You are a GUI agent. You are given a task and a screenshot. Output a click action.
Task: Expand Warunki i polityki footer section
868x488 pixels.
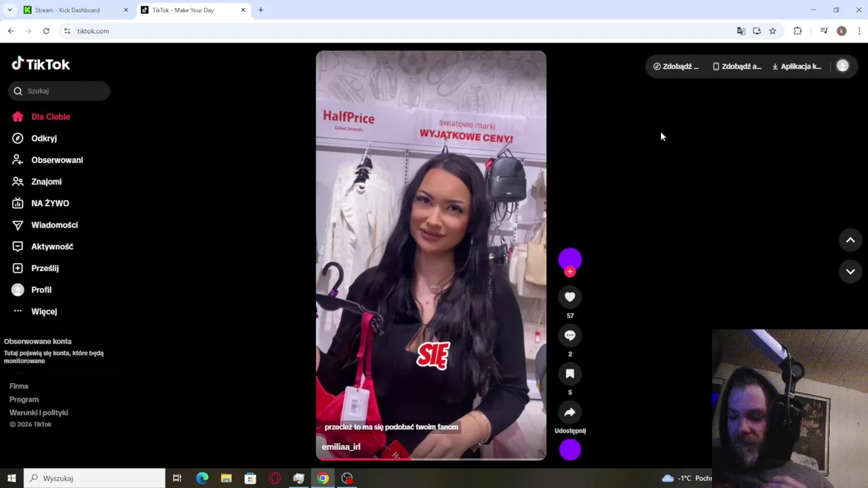(x=39, y=413)
